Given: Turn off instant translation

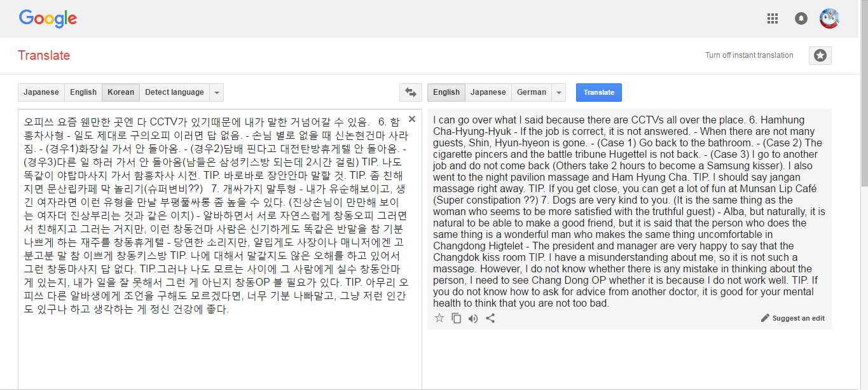Looking at the screenshot, I should point(749,55).
